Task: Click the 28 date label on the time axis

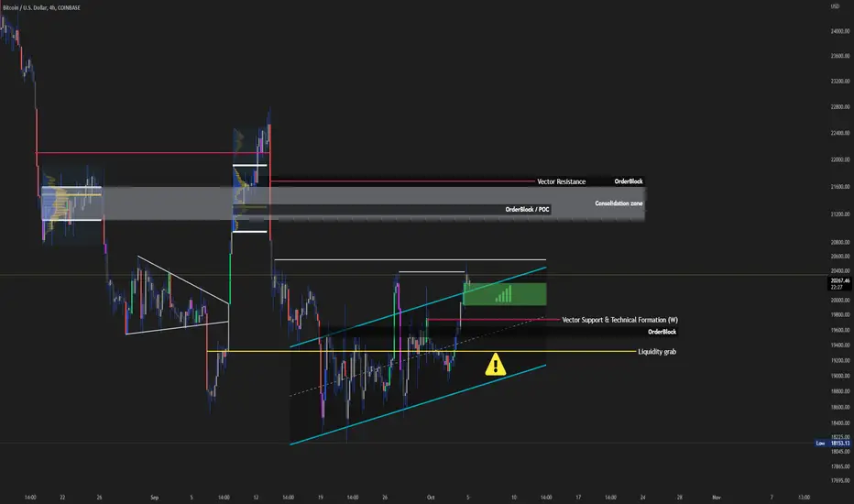Action: point(680,497)
